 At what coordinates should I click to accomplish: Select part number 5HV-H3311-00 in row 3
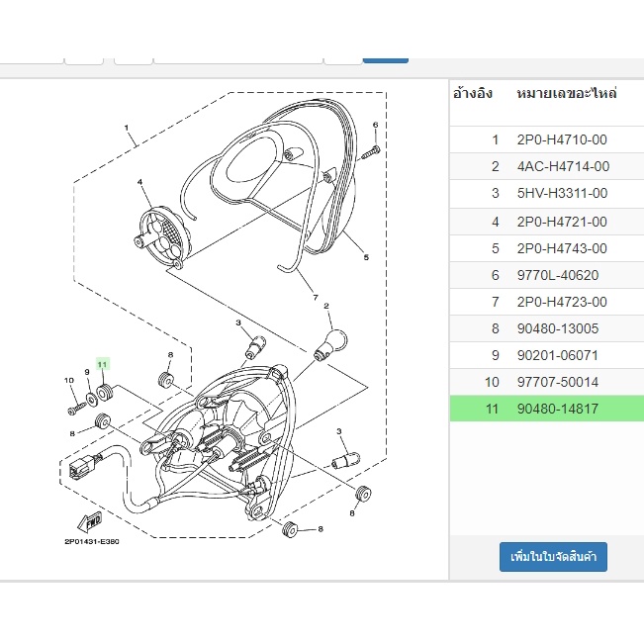coord(562,194)
